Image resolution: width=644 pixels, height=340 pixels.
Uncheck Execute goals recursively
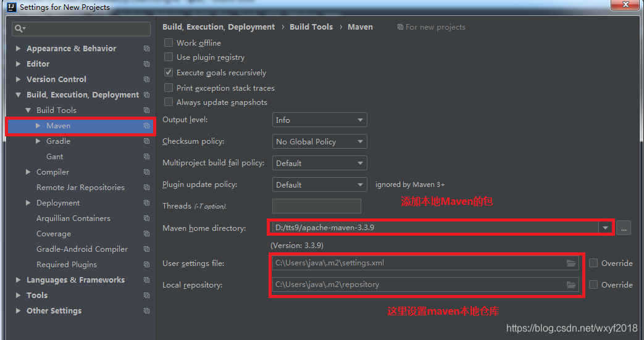[x=169, y=73]
